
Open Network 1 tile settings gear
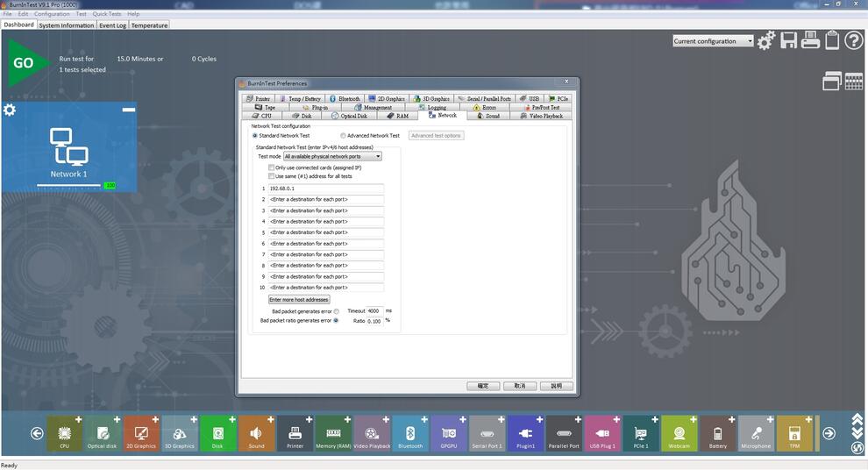[10, 110]
